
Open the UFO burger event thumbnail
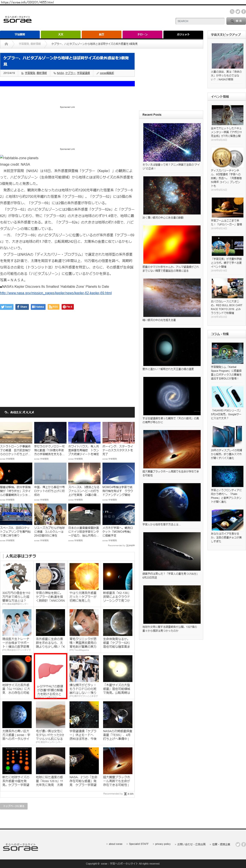coord(227,207)
